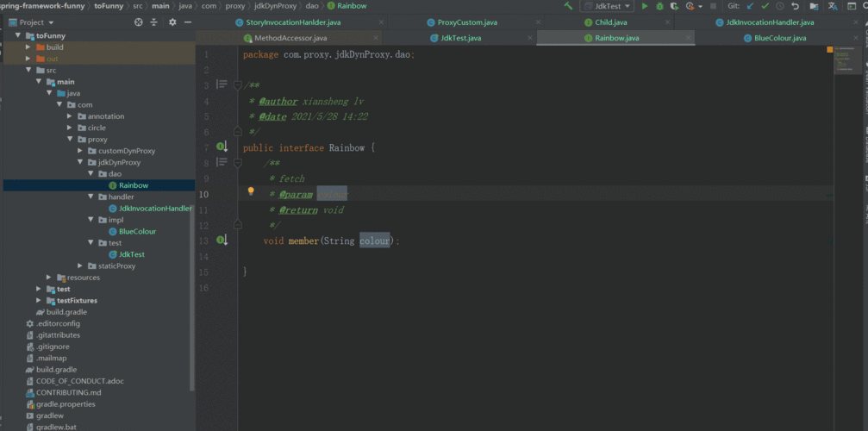Screen dimensions: 868x431
Task: Rollback changes with undo arrow icon
Action: [796, 6]
